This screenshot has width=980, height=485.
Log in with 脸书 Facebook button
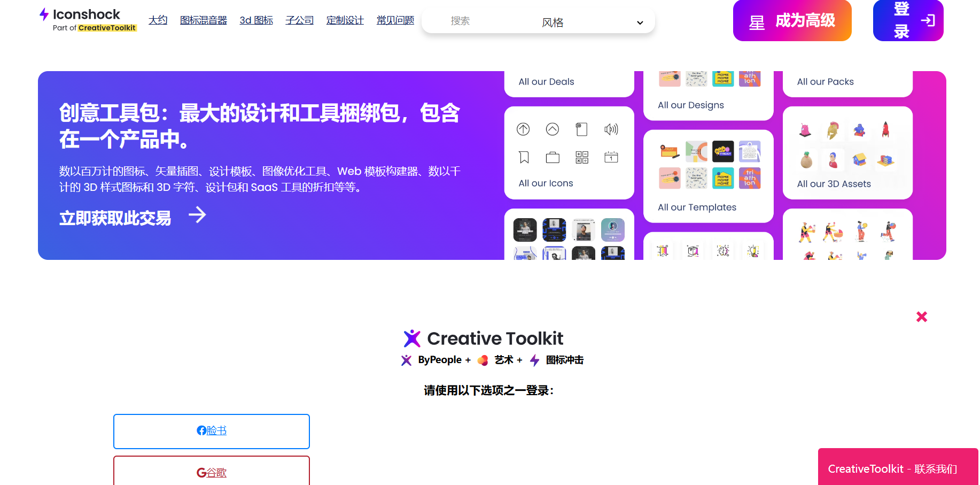pos(212,431)
